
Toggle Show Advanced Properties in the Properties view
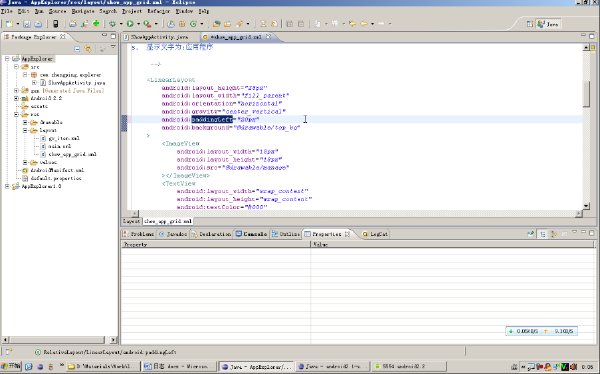tap(553, 234)
